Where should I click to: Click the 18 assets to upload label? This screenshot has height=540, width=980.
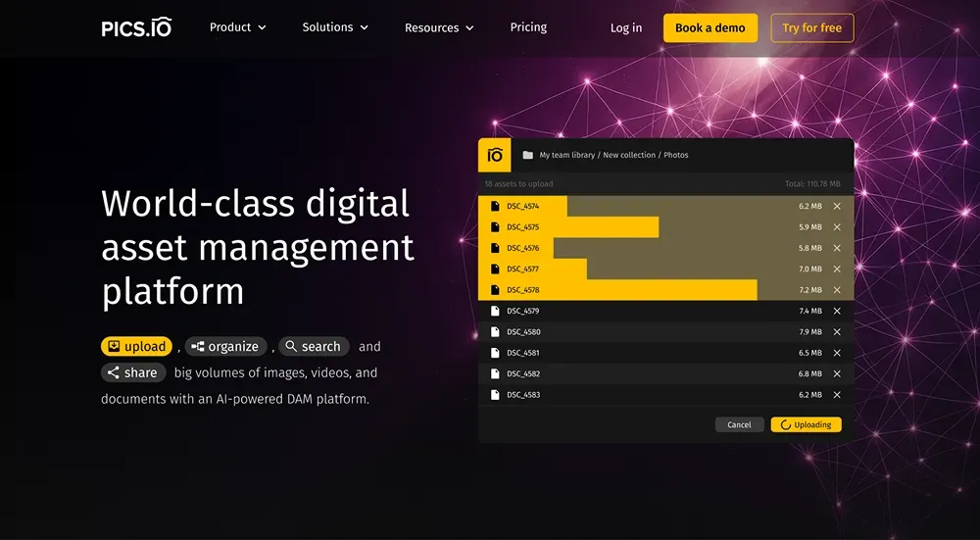[x=518, y=183]
